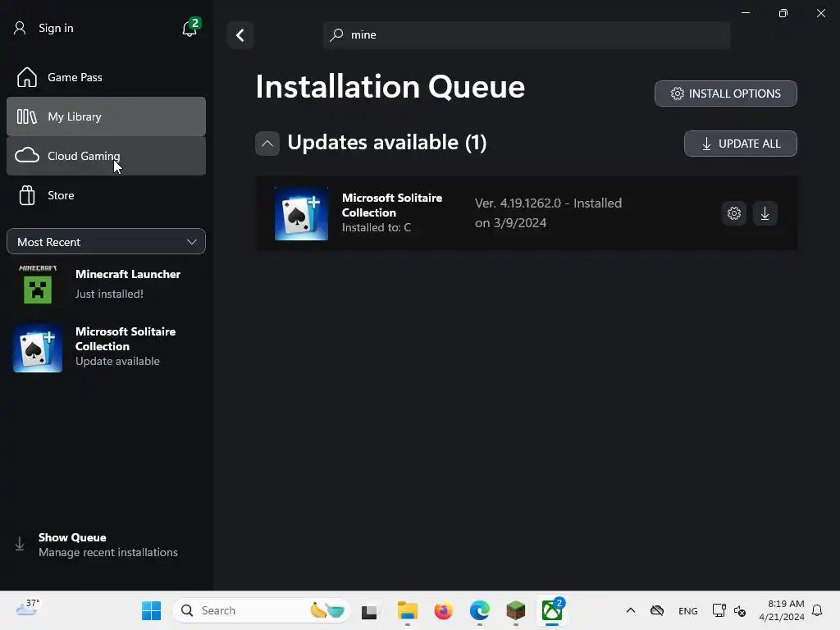Click the Minecraft Launcher sidebar thumbnail
840x630 pixels.
click(x=38, y=285)
